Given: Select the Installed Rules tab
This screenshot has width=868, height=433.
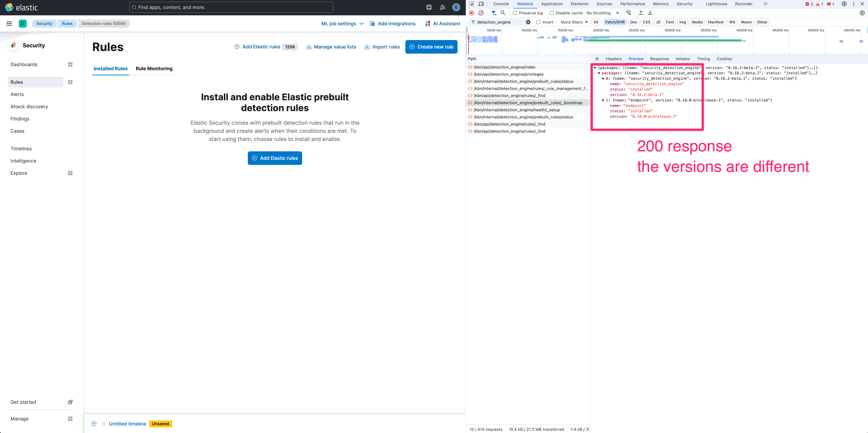Looking at the screenshot, I should [x=110, y=68].
